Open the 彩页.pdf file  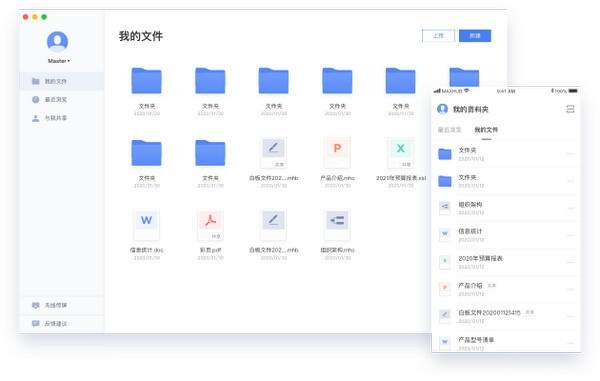(x=210, y=234)
